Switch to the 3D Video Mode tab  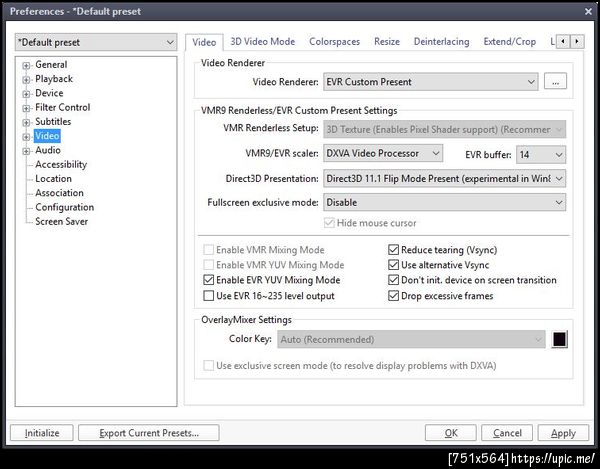tap(262, 41)
